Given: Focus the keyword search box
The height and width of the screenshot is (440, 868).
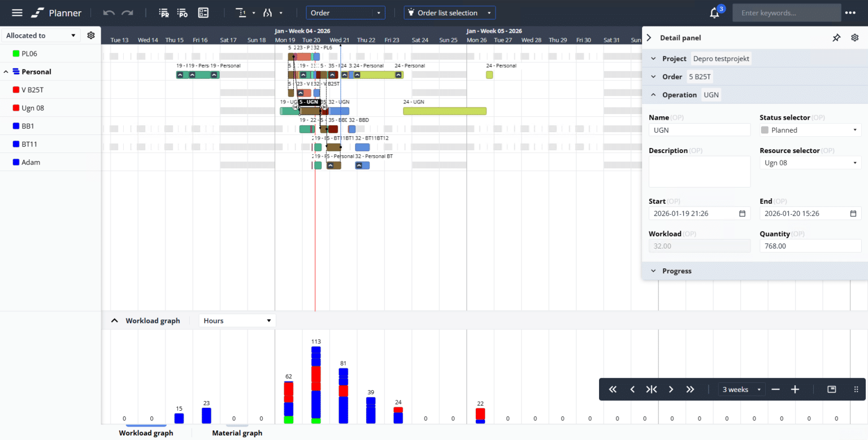Looking at the screenshot, I should [787, 12].
